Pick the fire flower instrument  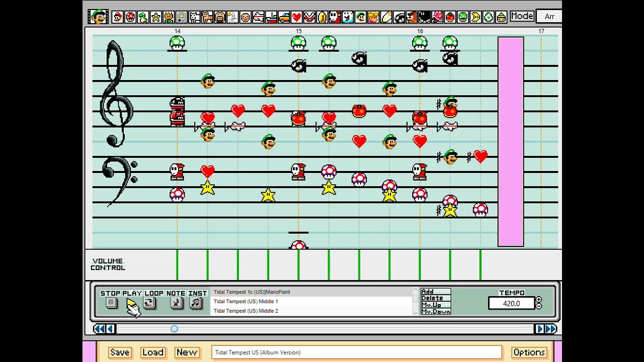(x=169, y=17)
